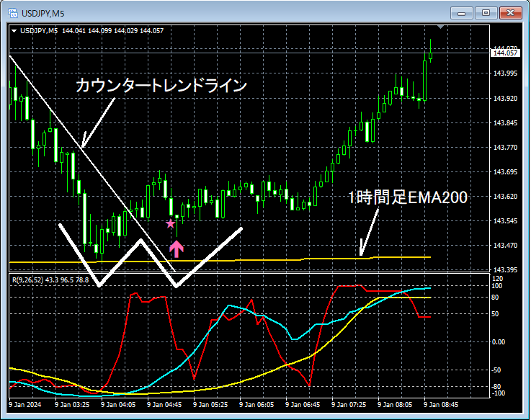The width and height of the screenshot is (531, 420).
Task: Click the chart shift marker triangle at top
Action: [x=441, y=27]
